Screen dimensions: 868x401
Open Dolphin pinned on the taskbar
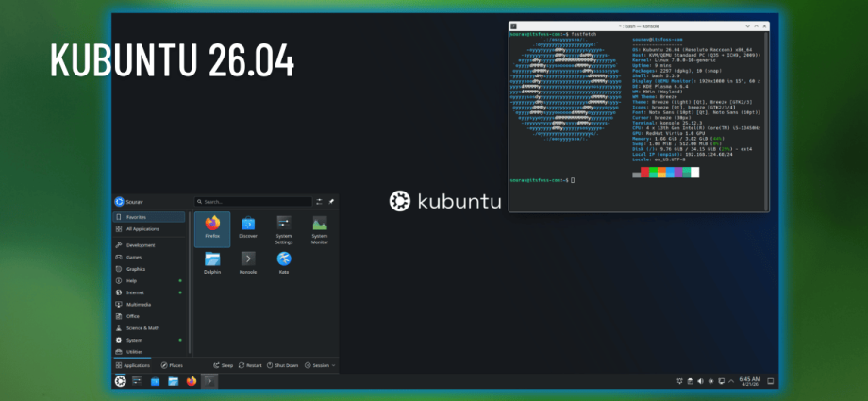pyautogui.click(x=174, y=381)
